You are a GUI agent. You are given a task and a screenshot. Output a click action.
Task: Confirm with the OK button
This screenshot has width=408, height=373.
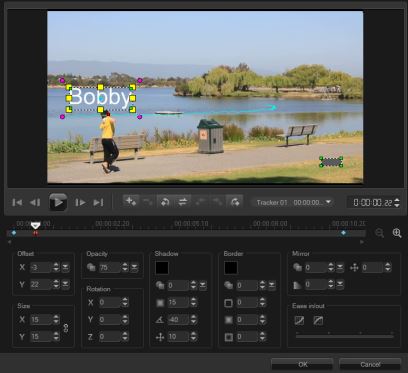click(302, 364)
